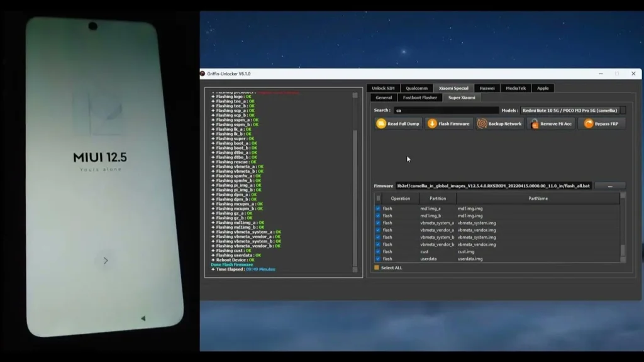The width and height of the screenshot is (644, 362).
Task: Uncheck the userdata flash checkbox
Action: pyautogui.click(x=378, y=259)
